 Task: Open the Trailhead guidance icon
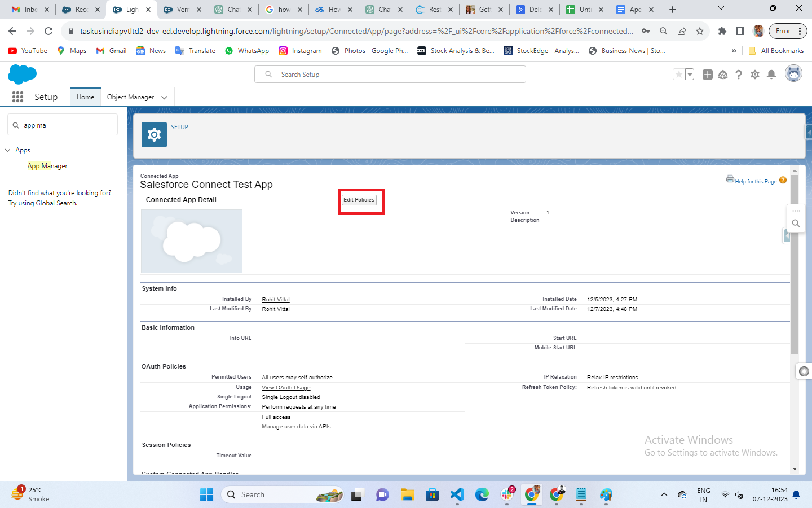click(723, 75)
